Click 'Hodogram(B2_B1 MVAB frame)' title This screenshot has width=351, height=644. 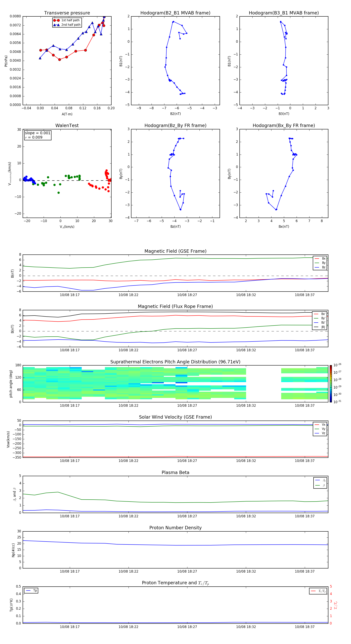click(x=175, y=13)
